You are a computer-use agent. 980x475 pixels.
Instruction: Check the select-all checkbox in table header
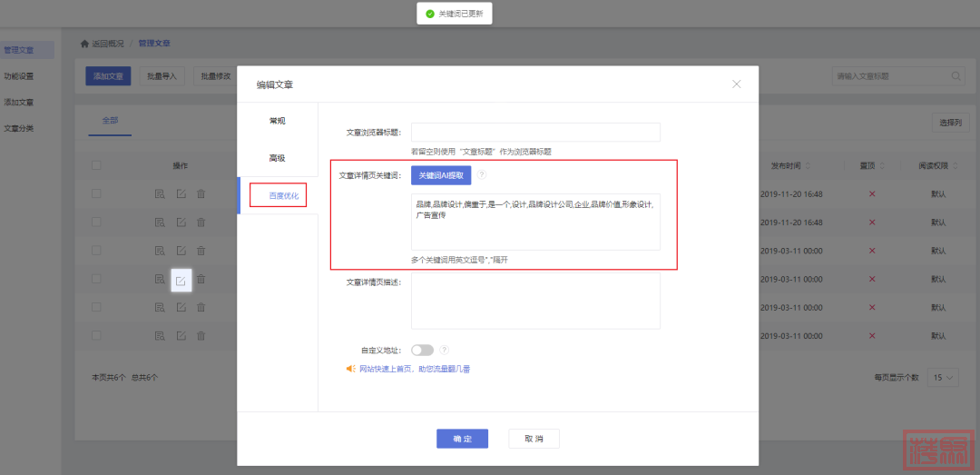click(96, 165)
